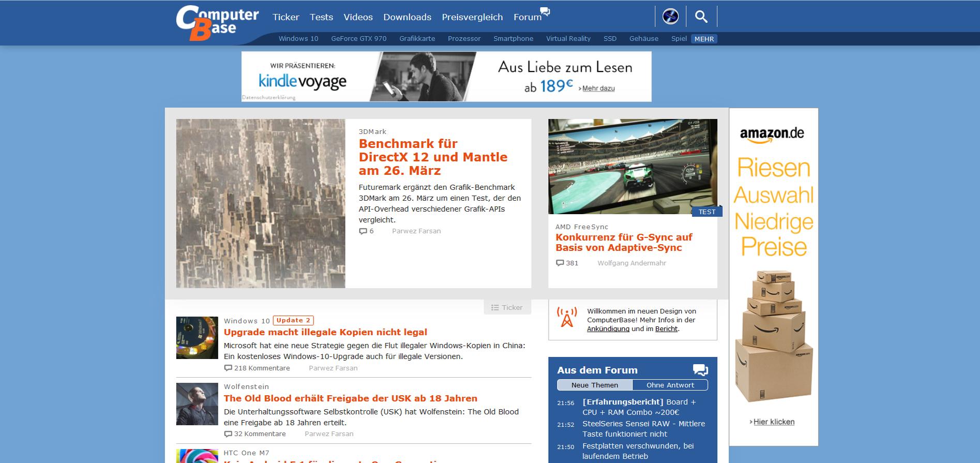980x463 pixels.
Task: Select the Prozessor topic link
Action: [x=464, y=39]
